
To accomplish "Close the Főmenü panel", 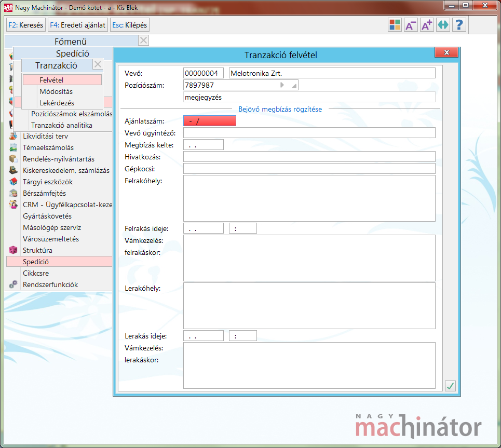I will [x=143, y=40].
